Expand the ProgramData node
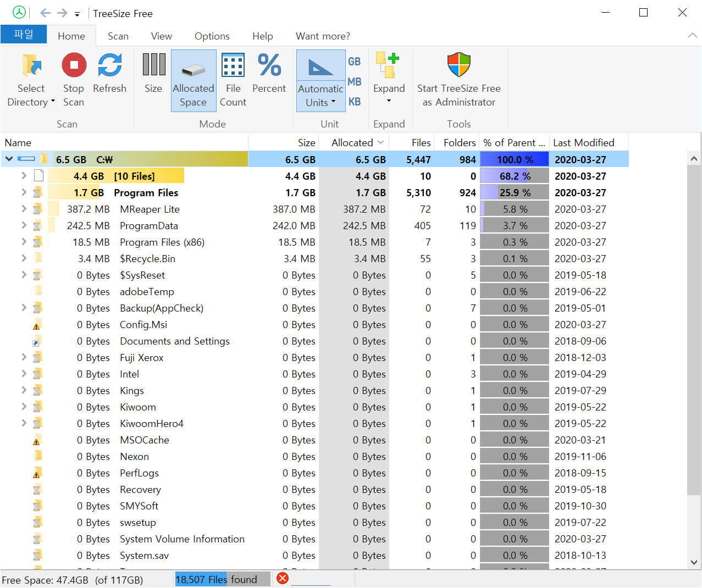The image size is (702, 588). (24, 225)
